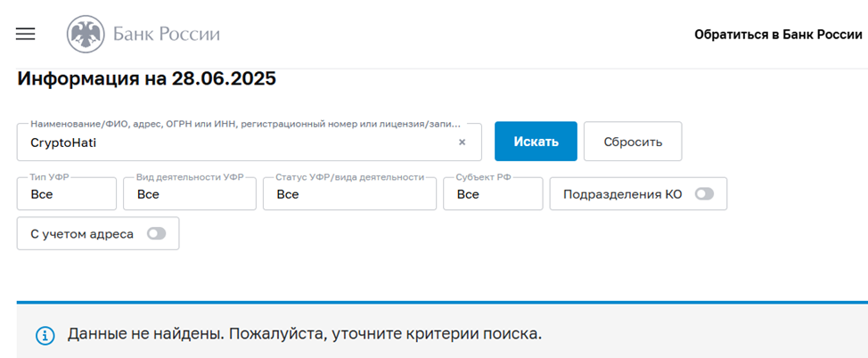Open the 'Вид деятельности УФР' dropdown
Image resolution: width=868 pixels, height=358 pixels.
pyautogui.click(x=189, y=194)
